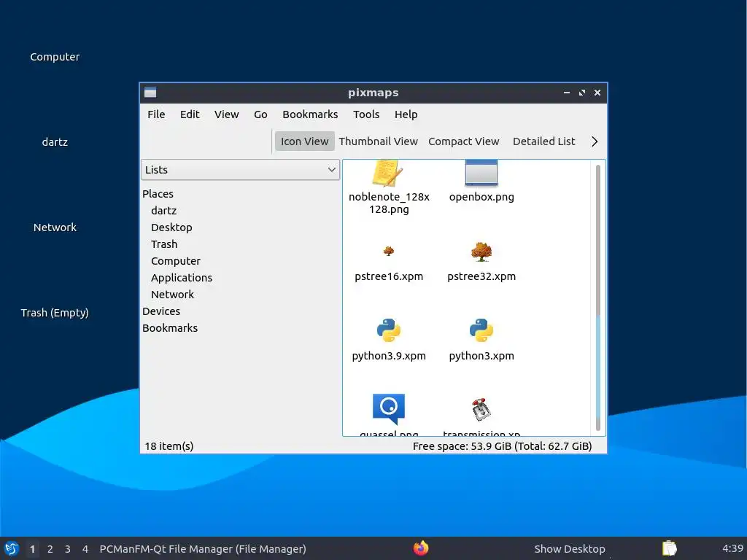Select the small pstree16.xpm tree icon
Viewport: 747px width, 560px height.
pos(389,251)
